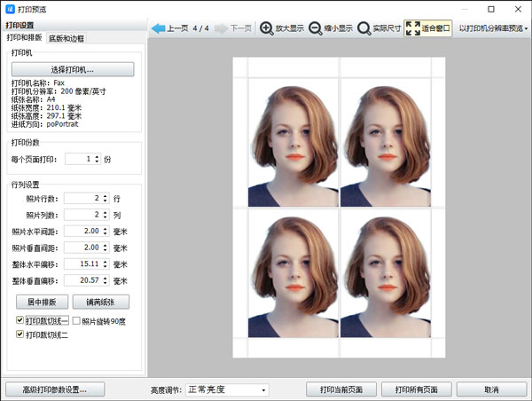The height and width of the screenshot is (401, 532).
Task: Click 选择打印机... button
Action: click(x=73, y=69)
